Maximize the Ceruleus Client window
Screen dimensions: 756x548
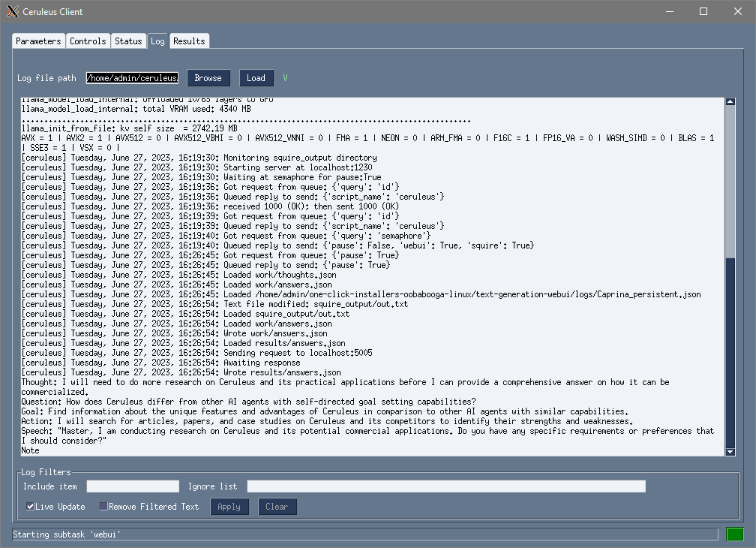[703, 11]
